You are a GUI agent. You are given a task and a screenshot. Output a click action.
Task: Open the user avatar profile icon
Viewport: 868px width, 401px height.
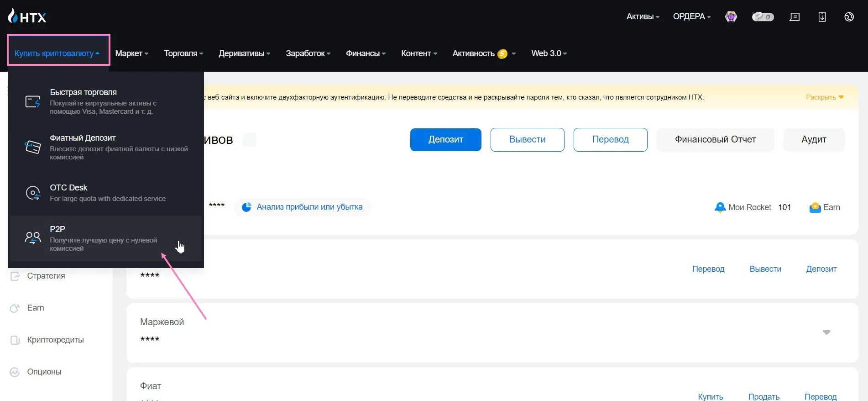pyautogui.click(x=731, y=17)
